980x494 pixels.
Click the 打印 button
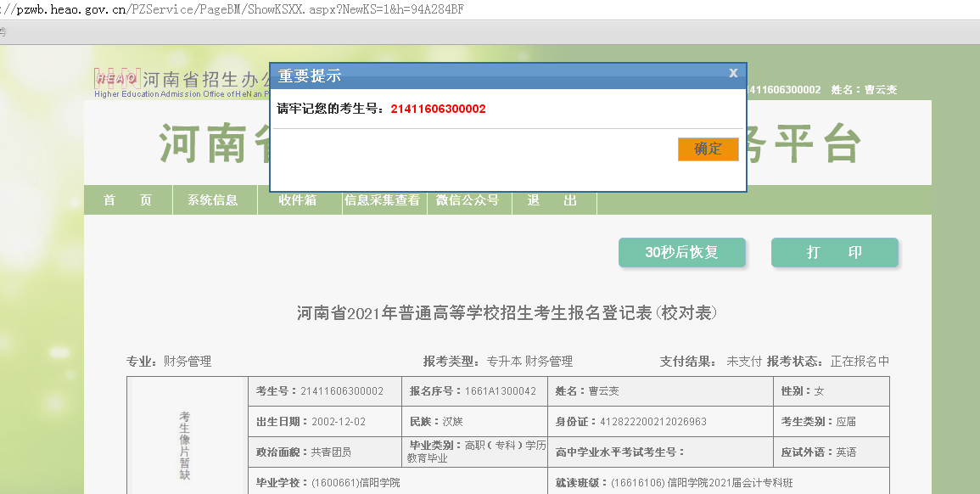834,253
